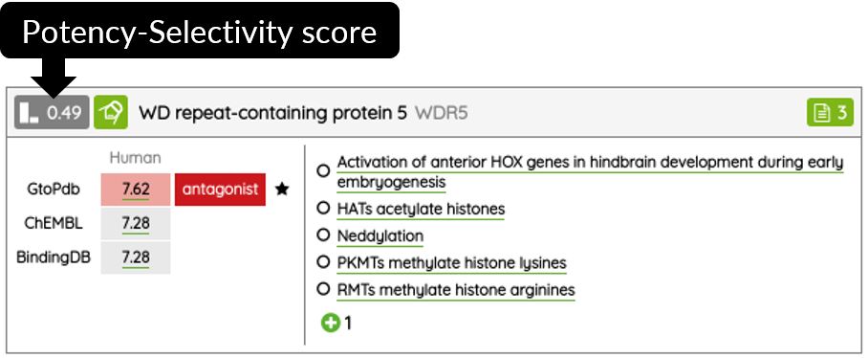This screenshot has height=358, width=868.
Task: Select the circle beside PKMTs methylate histone lysines
Action: click(323, 262)
